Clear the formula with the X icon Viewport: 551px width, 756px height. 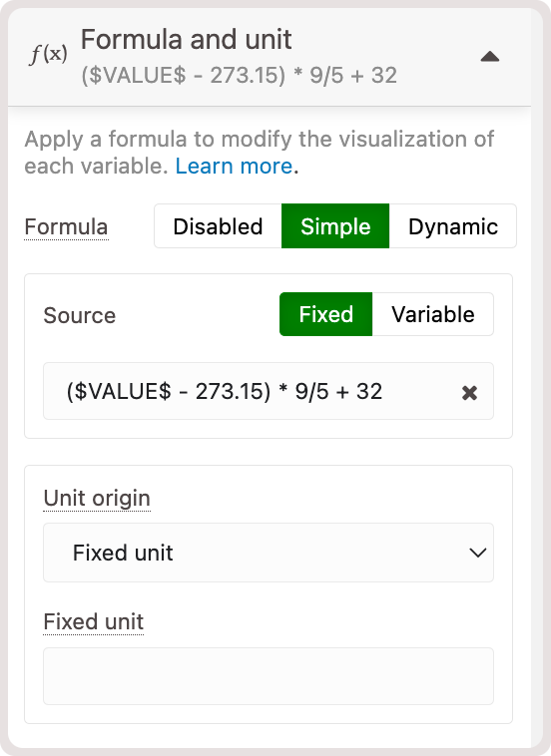click(x=469, y=393)
